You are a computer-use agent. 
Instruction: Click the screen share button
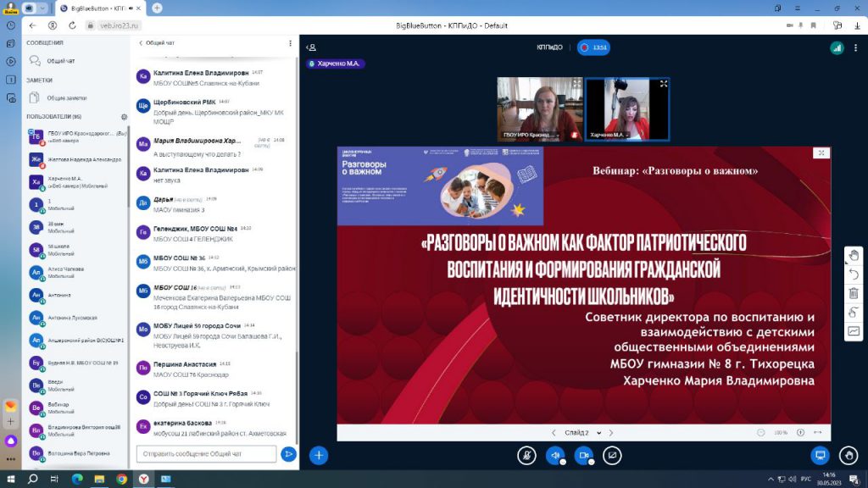[612, 455]
